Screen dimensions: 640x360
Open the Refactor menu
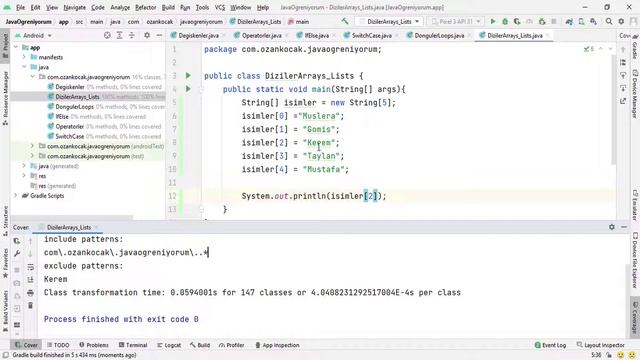[145, 7]
